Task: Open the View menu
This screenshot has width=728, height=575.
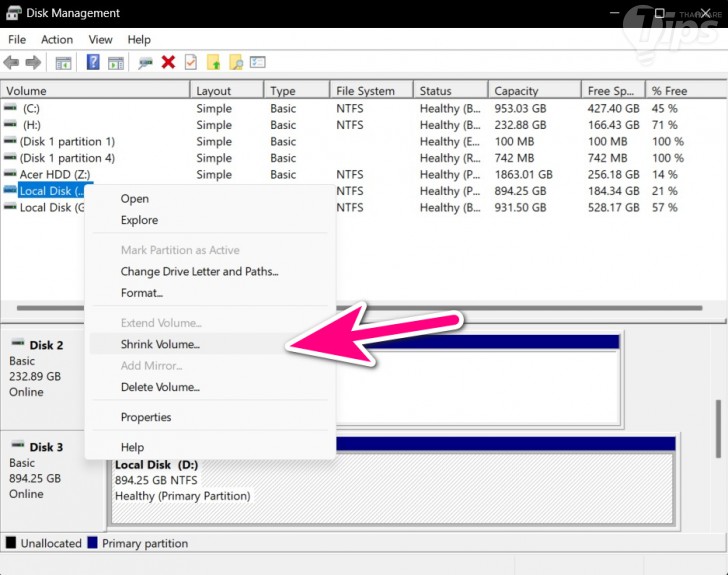Action: (100, 39)
